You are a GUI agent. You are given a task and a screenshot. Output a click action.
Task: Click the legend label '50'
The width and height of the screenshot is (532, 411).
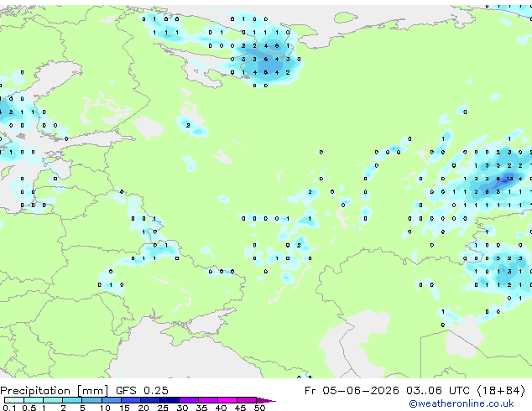(259, 408)
